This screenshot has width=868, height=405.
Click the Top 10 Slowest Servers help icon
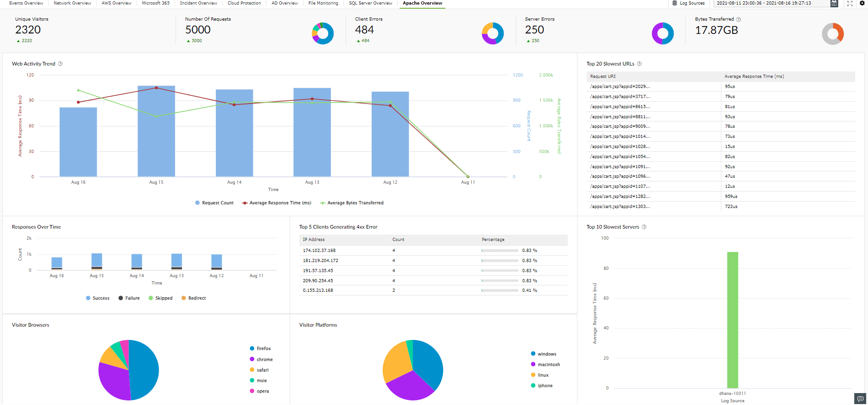point(644,227)
